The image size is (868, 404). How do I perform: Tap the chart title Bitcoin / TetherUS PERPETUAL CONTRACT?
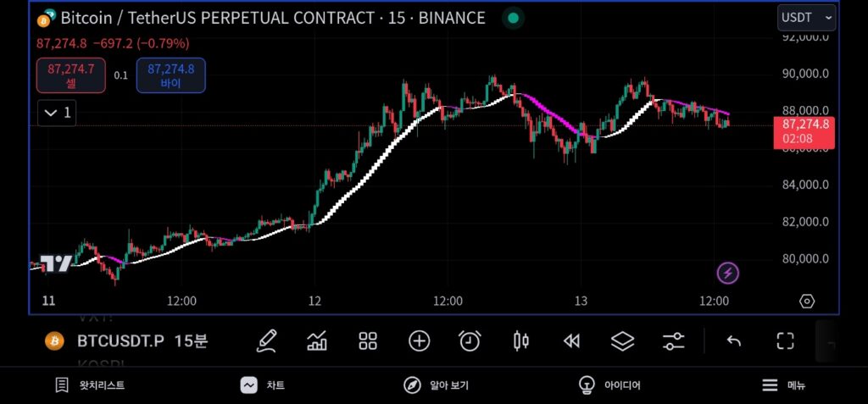coord(273,19)
